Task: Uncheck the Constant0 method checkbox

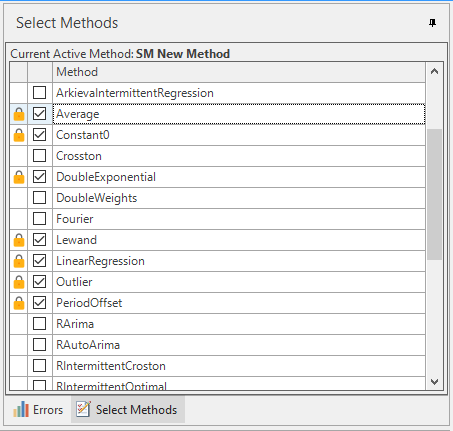Action: pyautogui.click(x=40, y=135)
